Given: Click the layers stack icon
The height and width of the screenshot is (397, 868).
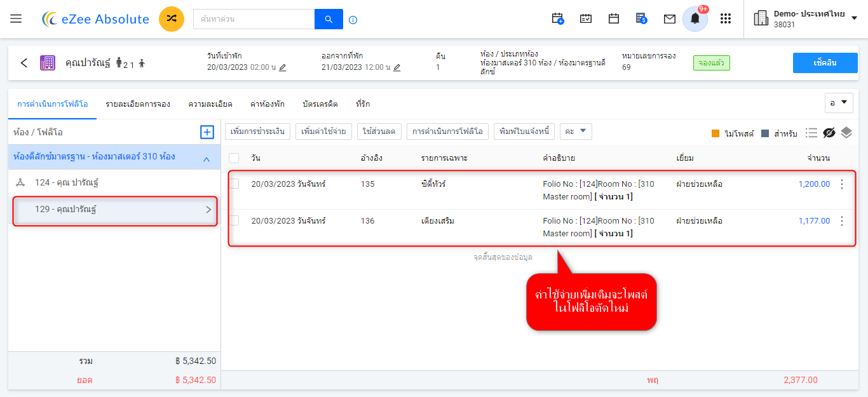Looking at the screenshot, I should point(846,133).
